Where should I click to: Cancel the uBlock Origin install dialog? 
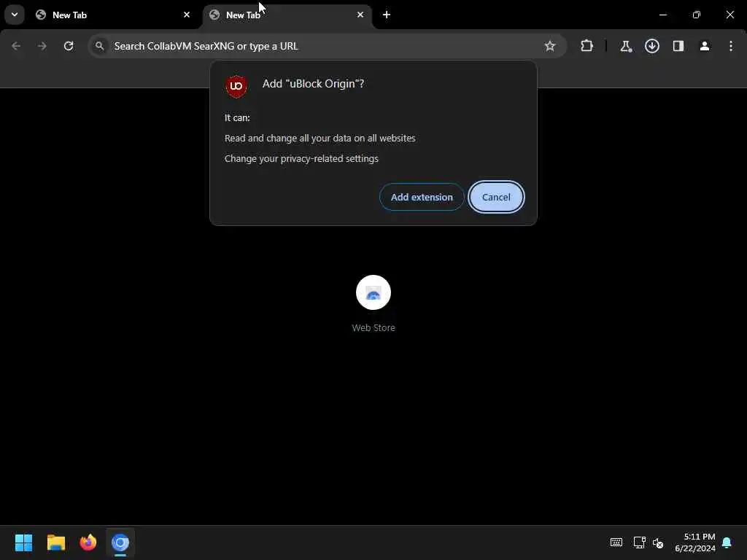[496, 197]
